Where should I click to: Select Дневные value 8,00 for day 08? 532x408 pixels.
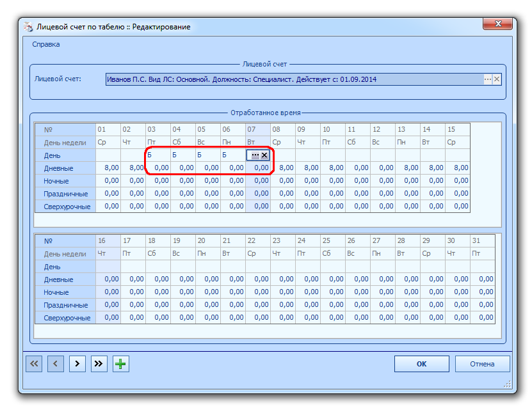[x=283, y=168]
